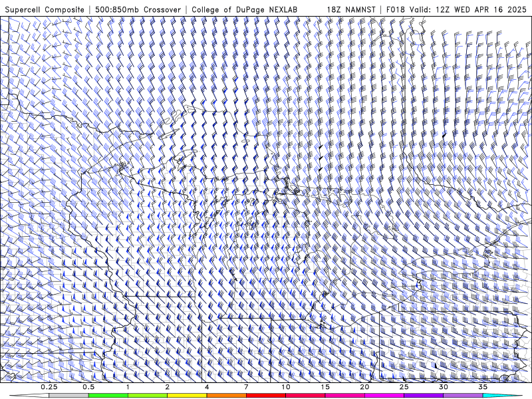Click the Supercell Composite title text

click(45, 10)
